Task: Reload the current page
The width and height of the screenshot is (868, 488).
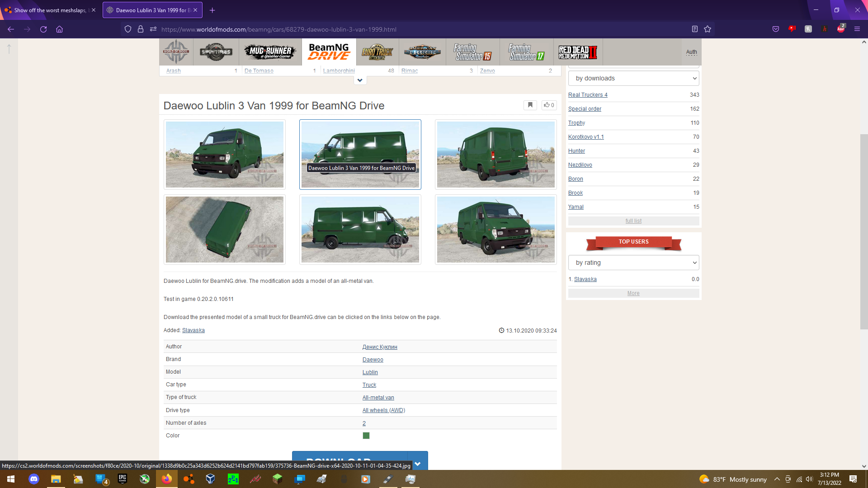Action: click(43, 29)
